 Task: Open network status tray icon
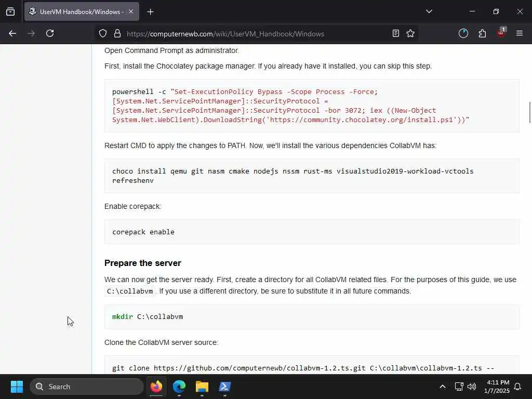click(459, 387)
